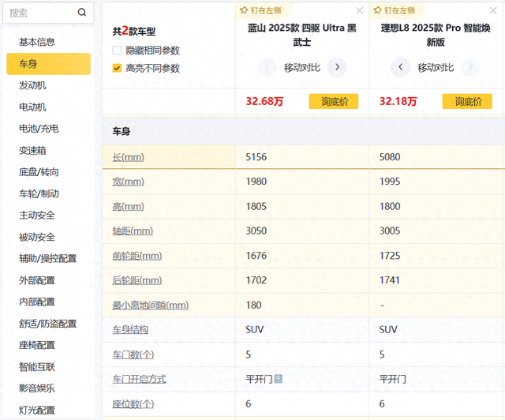Move 理想L8 column left with arrow
This screenshot has width=505, height=420.
pyautogui.click(x=400, y=67)
